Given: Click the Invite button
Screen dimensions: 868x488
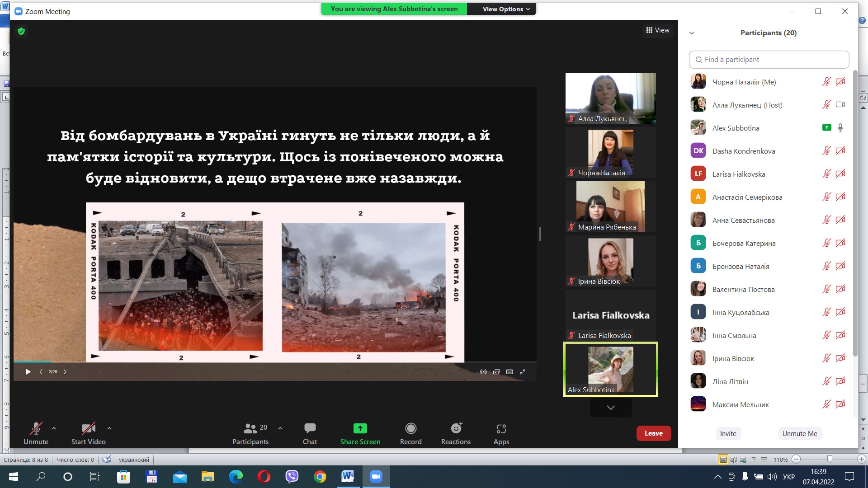Looking at the screenshot, I should click(x=728, y=433).
